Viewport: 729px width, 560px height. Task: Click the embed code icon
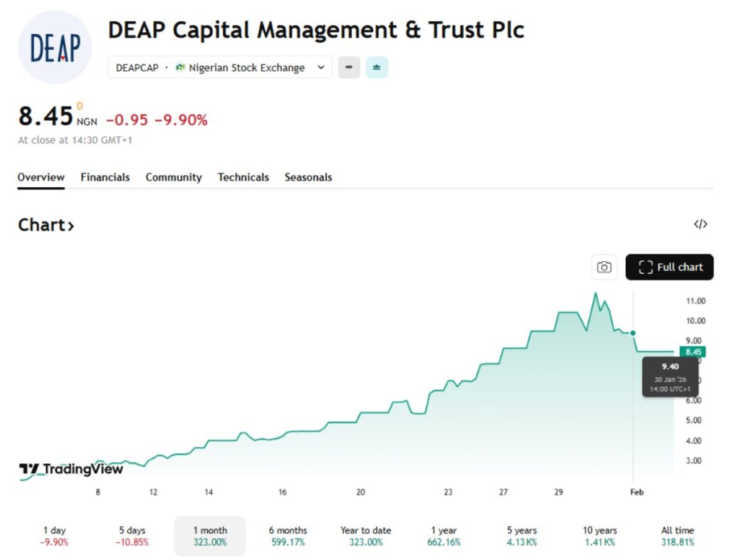pos(701,224)
